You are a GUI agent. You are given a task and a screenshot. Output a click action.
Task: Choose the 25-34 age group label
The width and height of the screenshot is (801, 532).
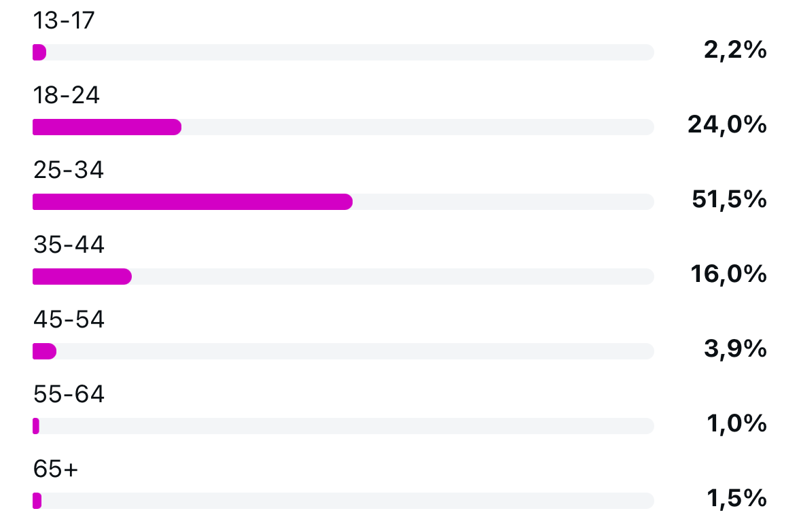[69, 171]
